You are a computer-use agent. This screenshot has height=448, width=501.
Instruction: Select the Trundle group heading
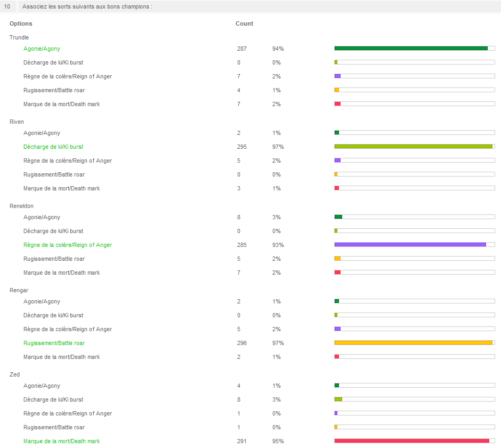point(19,37)
